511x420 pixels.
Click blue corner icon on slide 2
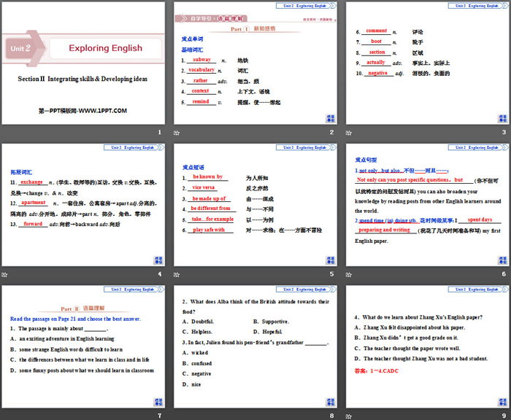[x=331, y=119]
